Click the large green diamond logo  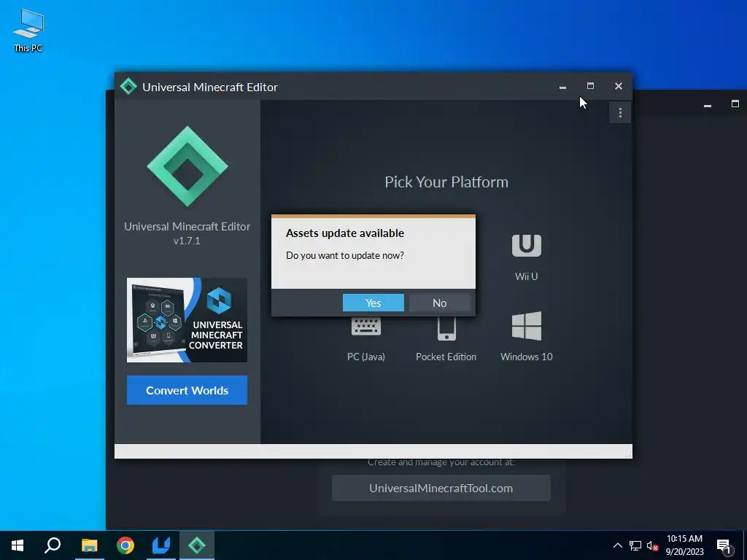tap(187, 166)
